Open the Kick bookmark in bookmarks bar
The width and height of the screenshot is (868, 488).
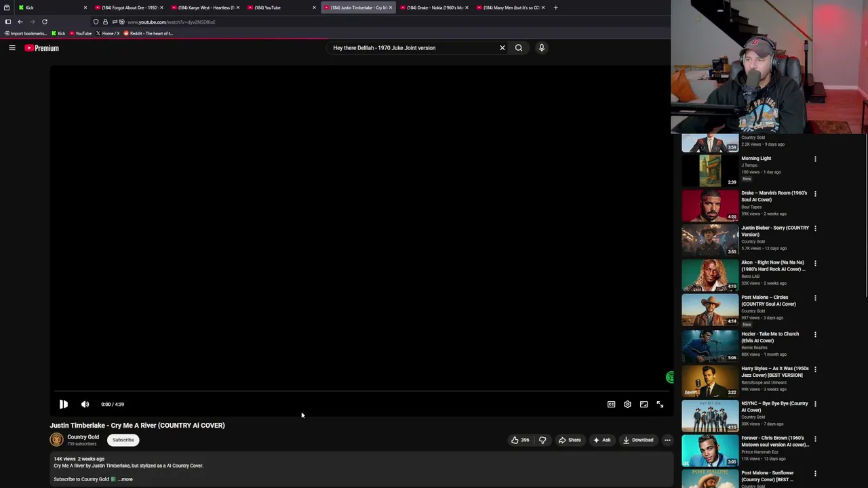pos(58,33)
